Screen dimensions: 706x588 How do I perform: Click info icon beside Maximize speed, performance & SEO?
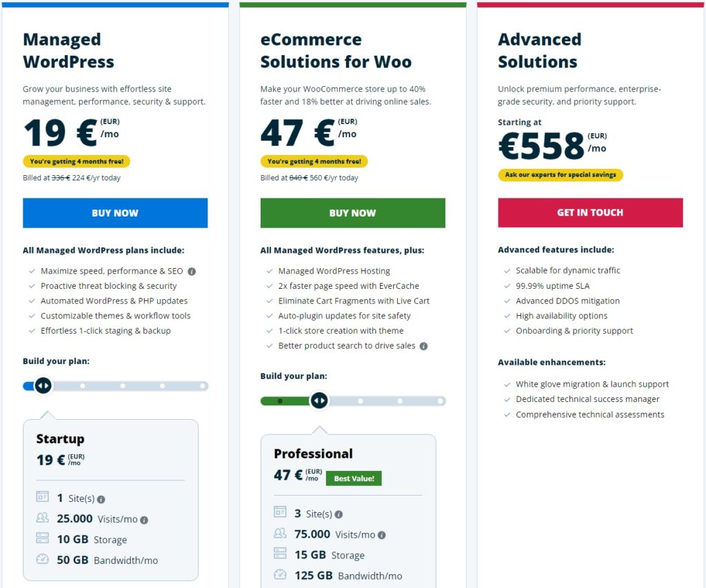coord(192,272)
